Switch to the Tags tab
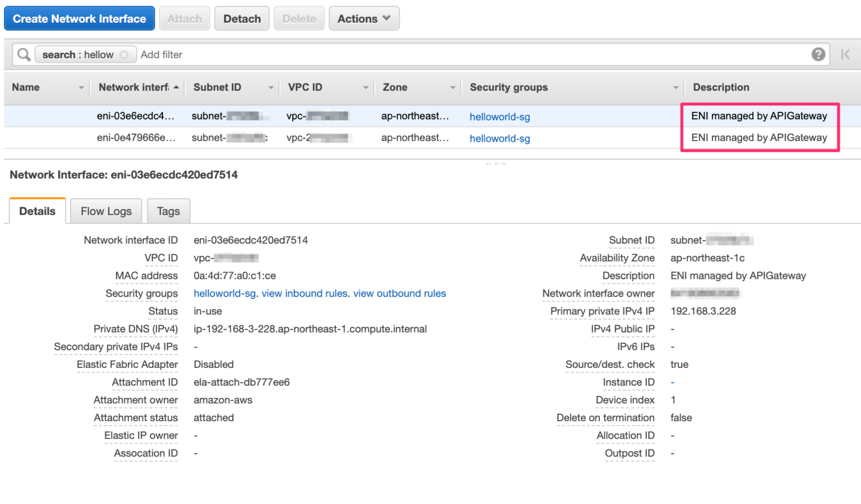 (168, 211)
